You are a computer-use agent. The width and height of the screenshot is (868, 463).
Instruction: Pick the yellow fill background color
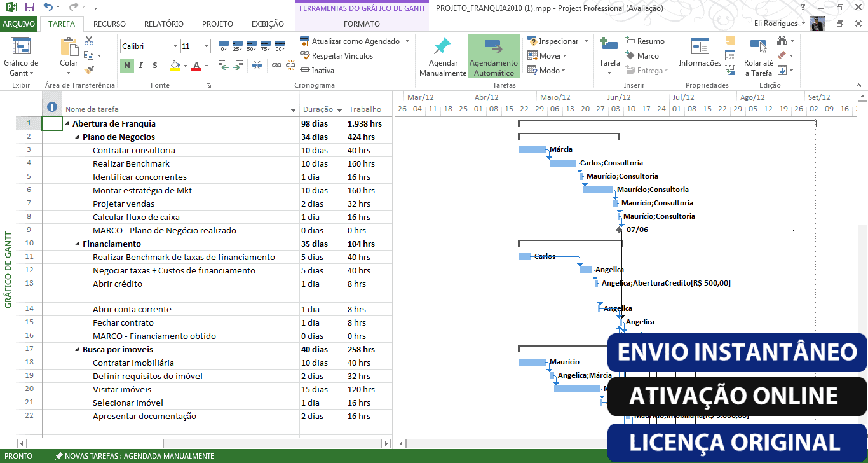(x=175, y=66)
